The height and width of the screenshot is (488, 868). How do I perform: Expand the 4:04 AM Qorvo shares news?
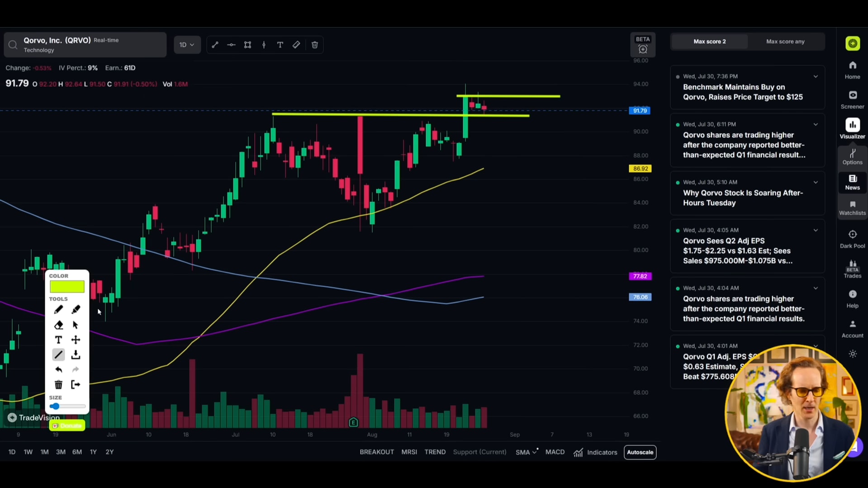point(816,288)
